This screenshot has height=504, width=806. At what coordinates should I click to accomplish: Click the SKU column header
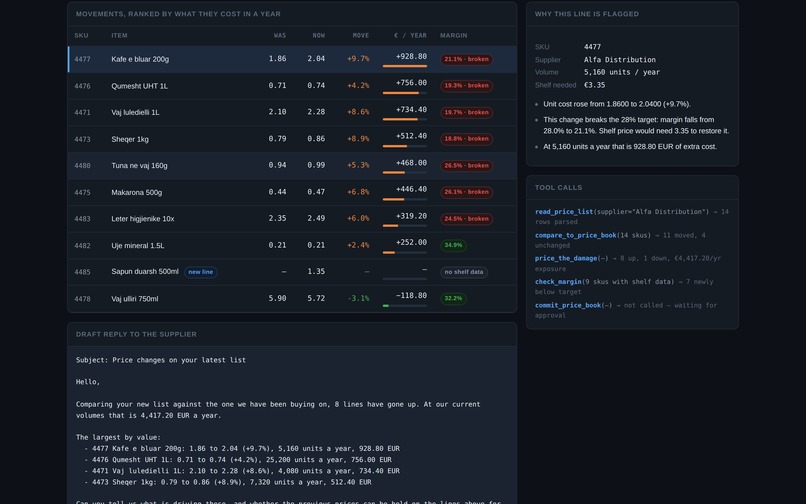pos(81,35)
